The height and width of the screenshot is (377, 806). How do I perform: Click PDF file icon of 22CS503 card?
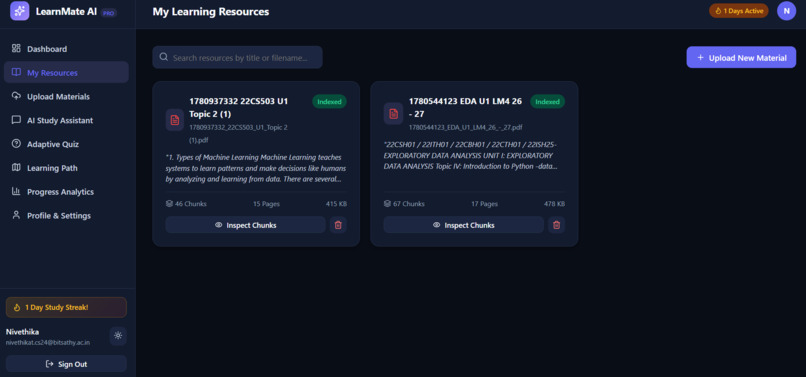pos(175,120)
